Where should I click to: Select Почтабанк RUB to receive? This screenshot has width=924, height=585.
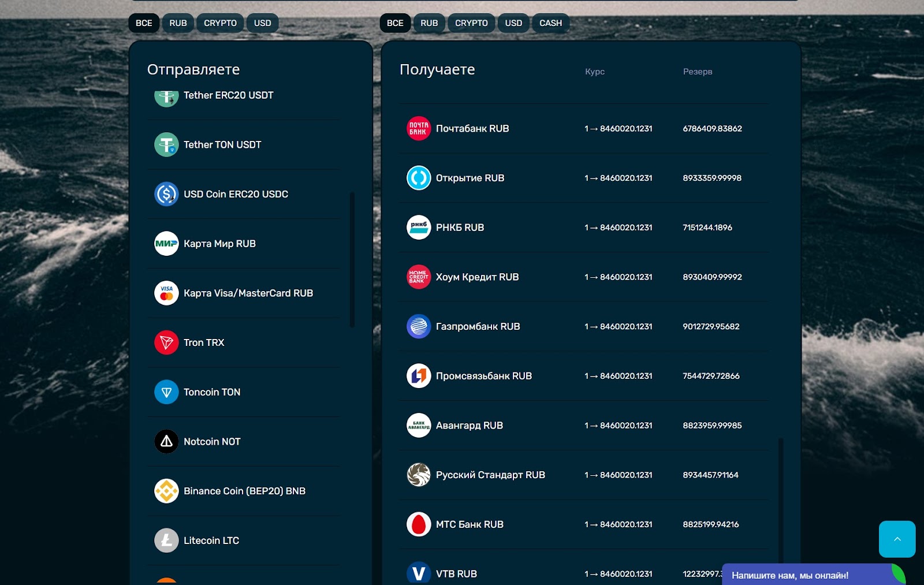tap(584, 129)
